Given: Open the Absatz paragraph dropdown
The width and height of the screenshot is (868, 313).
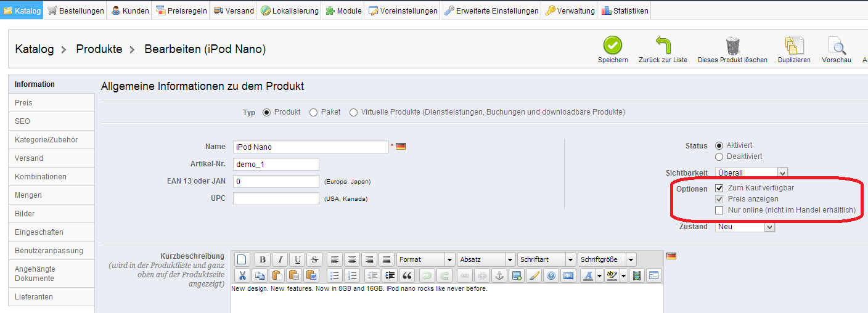Looking at the screenshot, I should [486, 259].
